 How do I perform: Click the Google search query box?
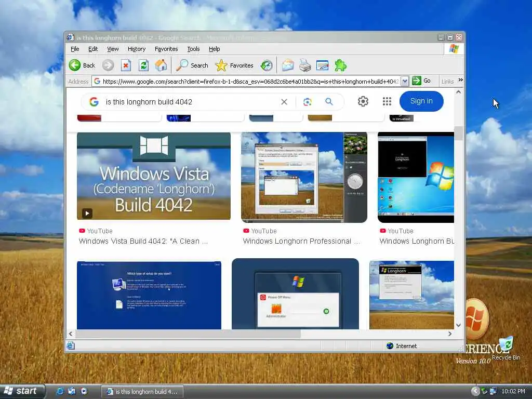coord(190,102)
